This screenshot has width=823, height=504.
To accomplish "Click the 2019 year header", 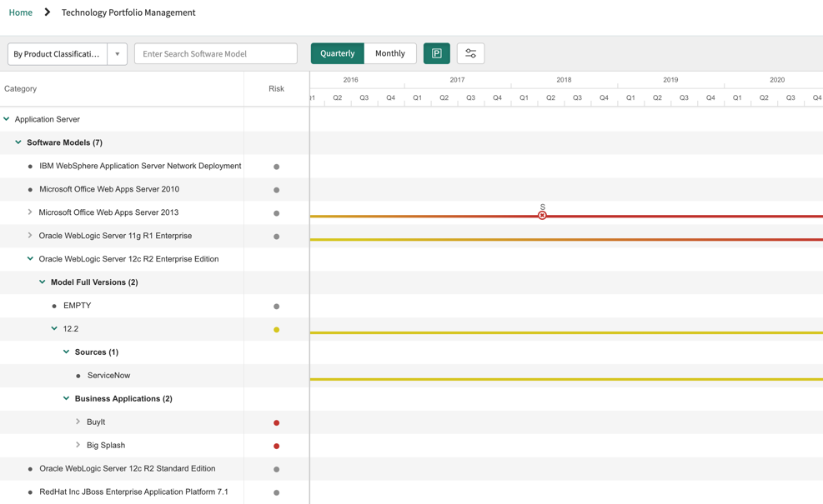I will pyautogui.click(x=670, y=80).
